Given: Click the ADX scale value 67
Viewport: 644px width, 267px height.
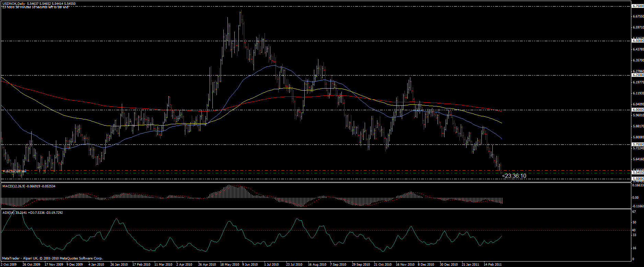Looking at the screenshot, I should [634, 211].
